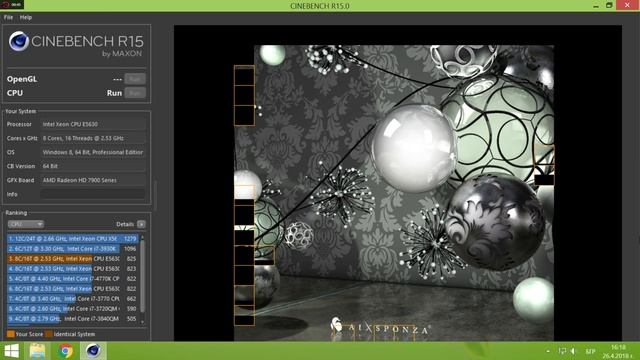This screenshot has height=360, width=640.
Task: Click the CB Version 64 Bit value
Action: coord(93,166)
